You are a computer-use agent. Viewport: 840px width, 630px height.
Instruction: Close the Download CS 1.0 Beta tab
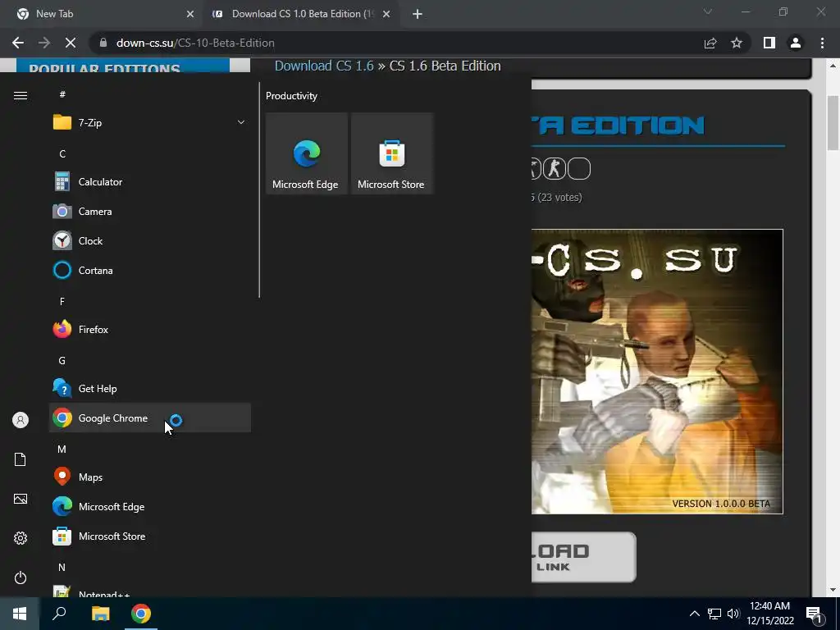(x=386, y=14)
